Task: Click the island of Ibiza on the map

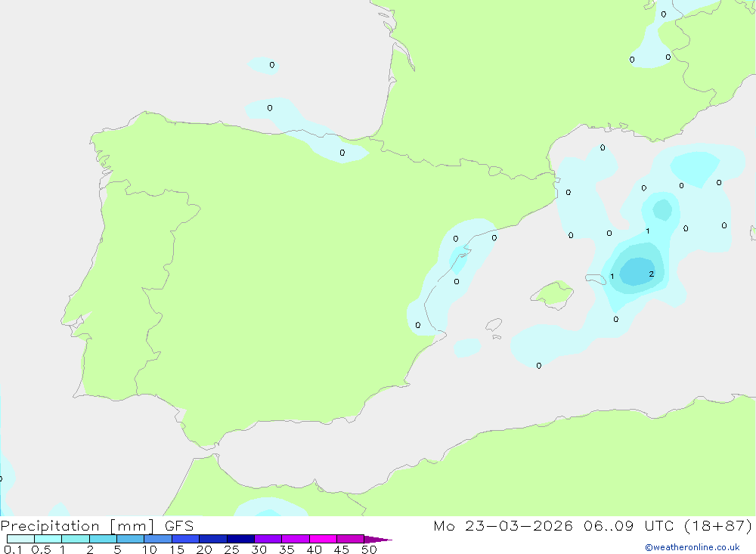Action: (x=494, y=324)
